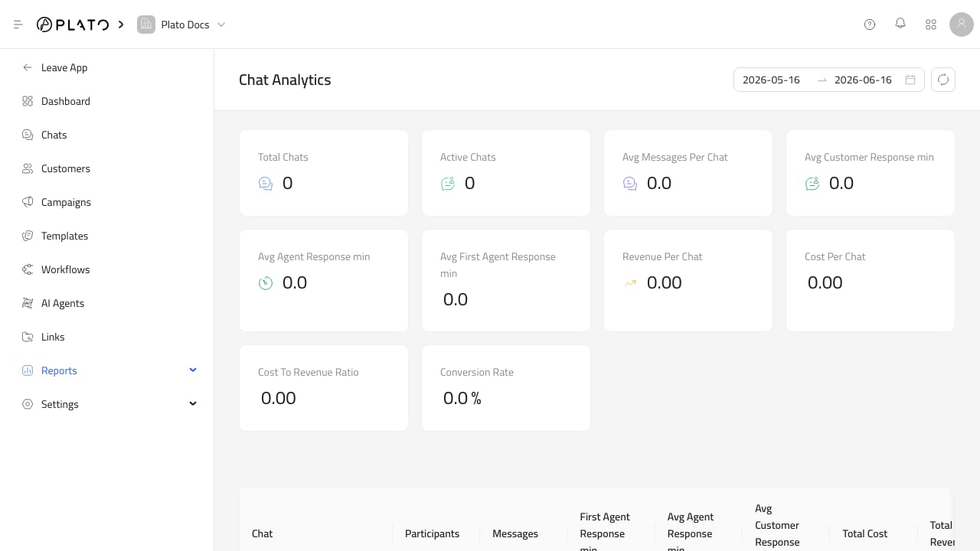Click the Campaigns megaphone icon
This screenshot has height=551, width=980.
[x=28, y=202]
